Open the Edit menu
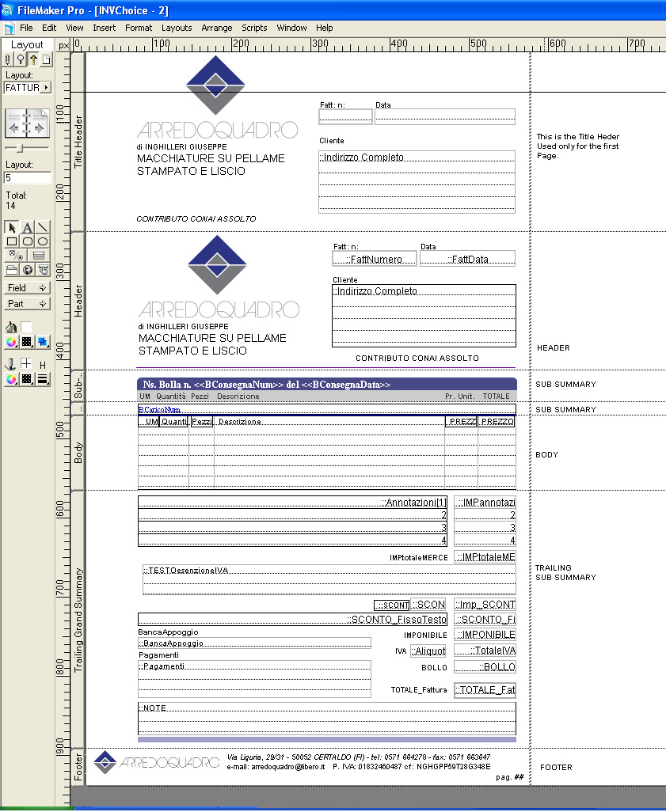Screen dimensions: 666x812 point(49,28)
